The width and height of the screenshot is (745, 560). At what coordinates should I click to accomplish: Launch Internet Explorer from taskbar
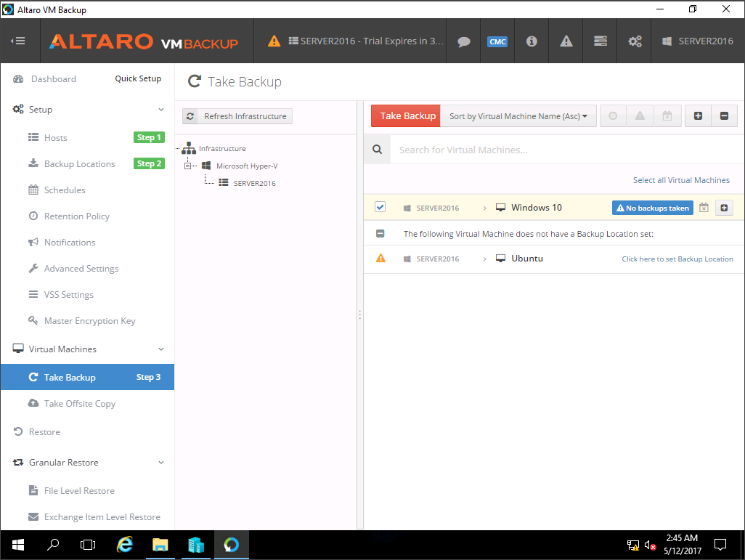(124, 545)
